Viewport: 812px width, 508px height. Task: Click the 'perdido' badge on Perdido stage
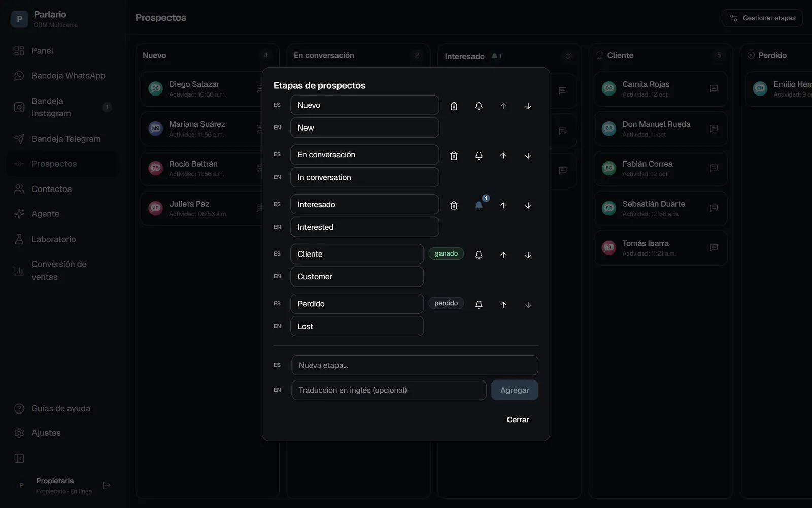pos(446,303)
